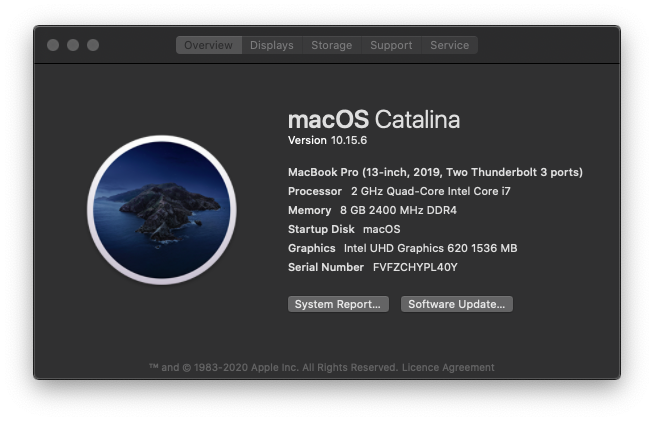Click the Version 10.15.6 text

click(x=327, y=140)
